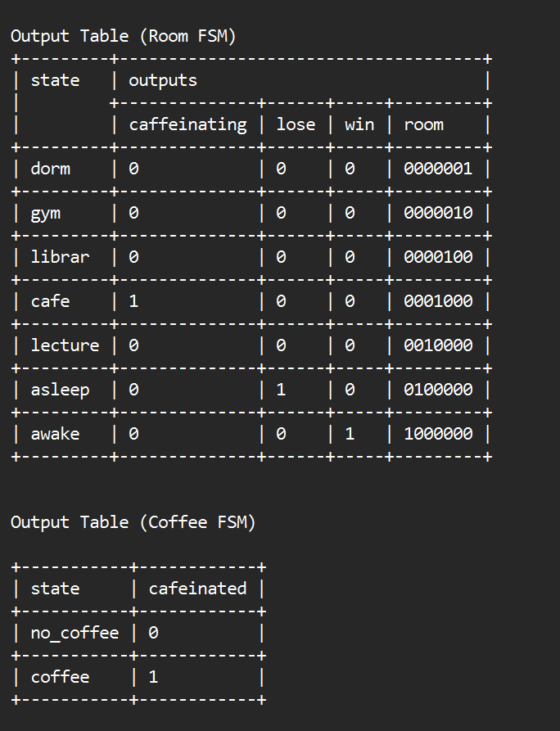Click the lose value 1 in asleep row

pyautogui.click(x=281, y=390)
